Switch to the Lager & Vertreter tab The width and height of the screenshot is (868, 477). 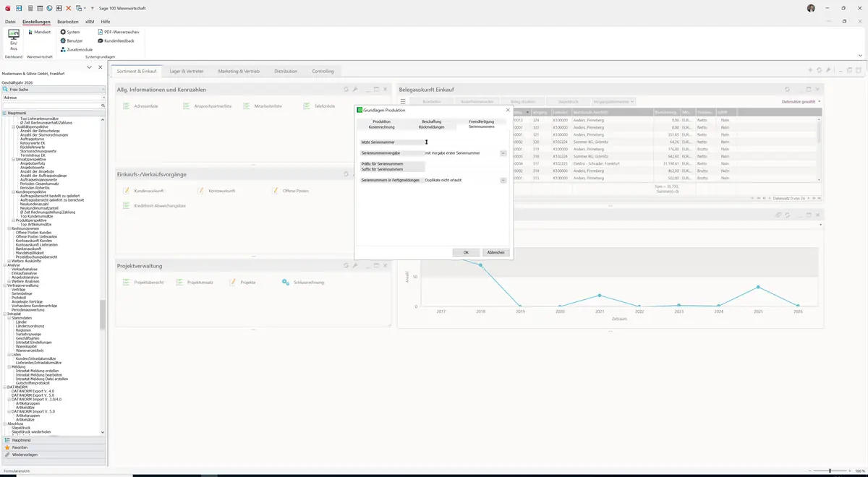187,72
